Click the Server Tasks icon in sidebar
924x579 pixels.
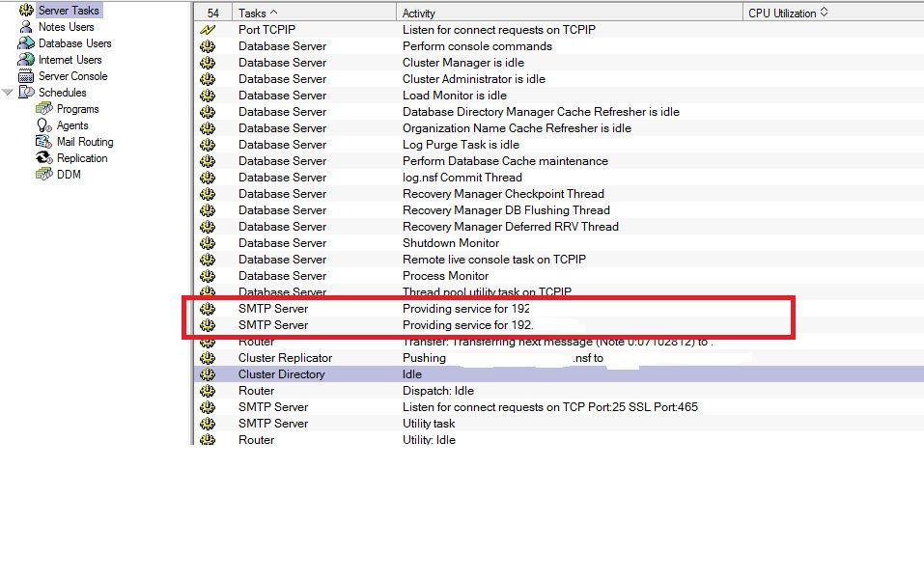tap(26, 11)
